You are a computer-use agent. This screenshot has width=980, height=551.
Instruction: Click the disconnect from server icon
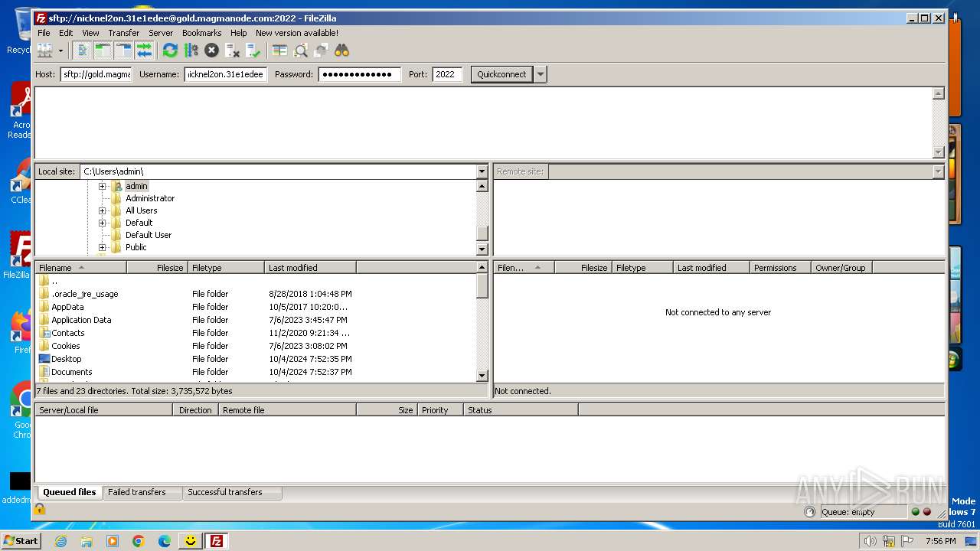(x=232, y=51)
